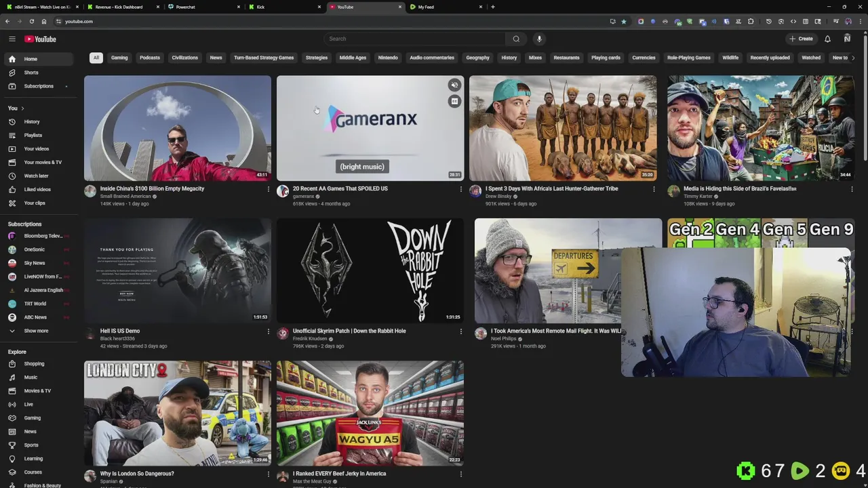Open options for 20 Recent AA Games
Image resolution: width=868 pixels, height=488 pixels.
click(x=461, y=189)
